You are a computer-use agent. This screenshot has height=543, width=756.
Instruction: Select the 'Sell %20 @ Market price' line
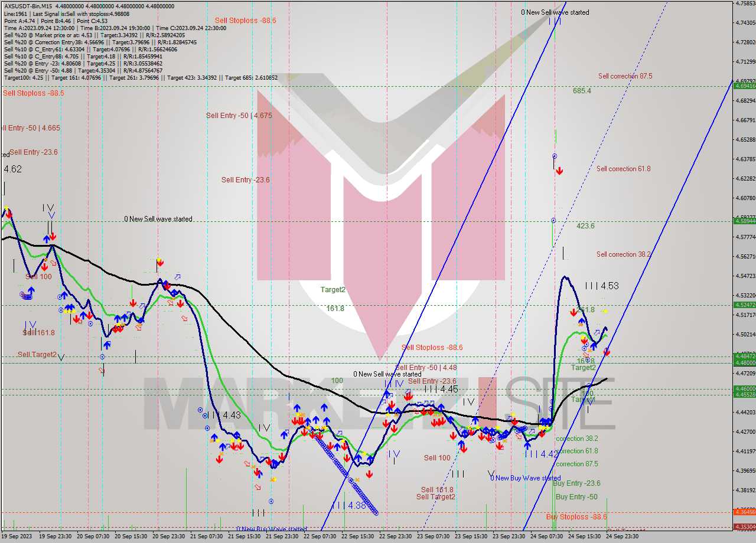(x=94, y=35)
